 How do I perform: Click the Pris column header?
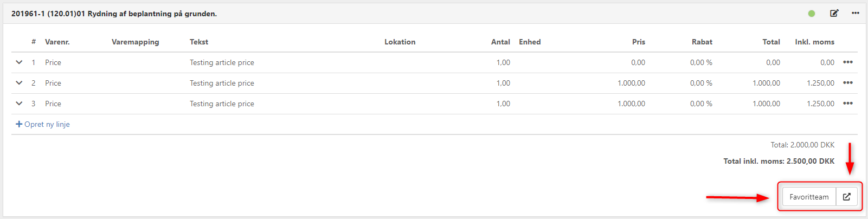click(638, 42)
